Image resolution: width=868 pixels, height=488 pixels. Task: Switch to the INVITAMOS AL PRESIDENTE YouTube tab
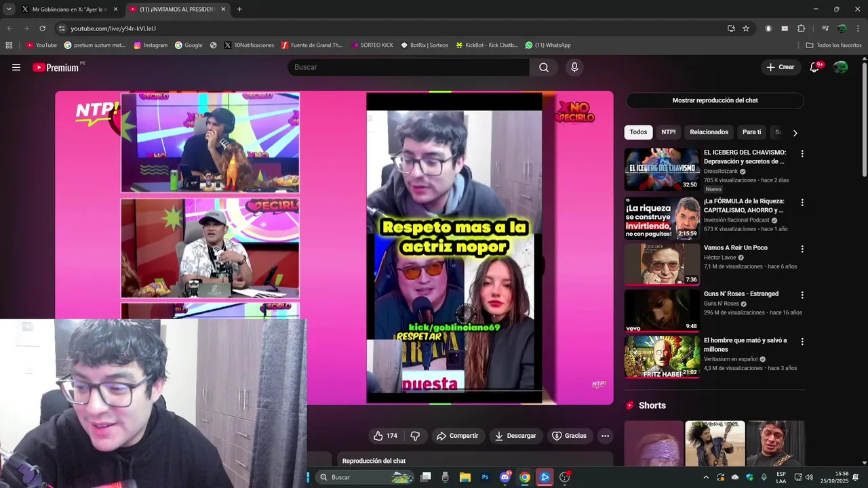tap(176, 9)
